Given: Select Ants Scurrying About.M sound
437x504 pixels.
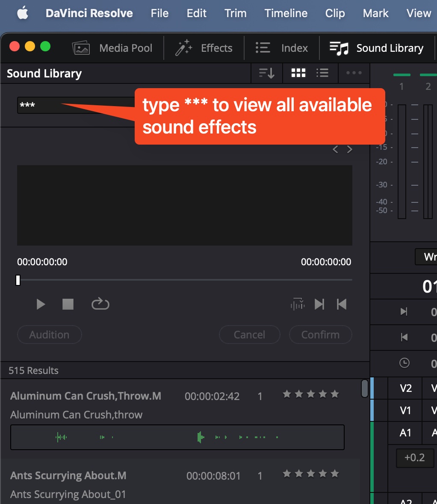Looking at the screenshot, I should tap(68, 476).
